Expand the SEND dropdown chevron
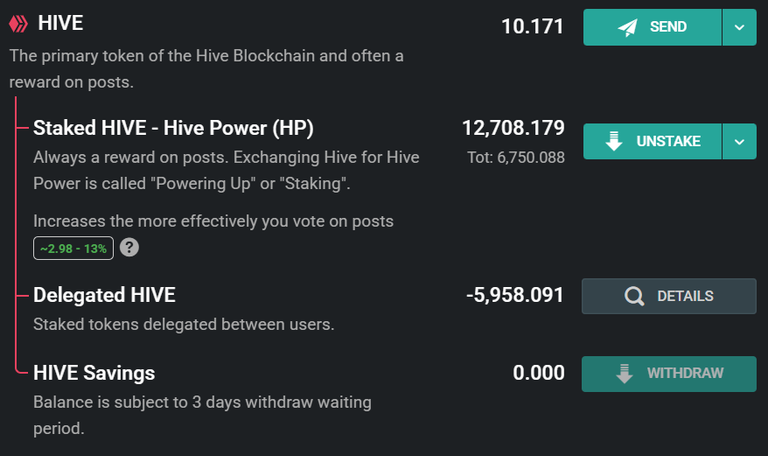 tap(740, 27)
